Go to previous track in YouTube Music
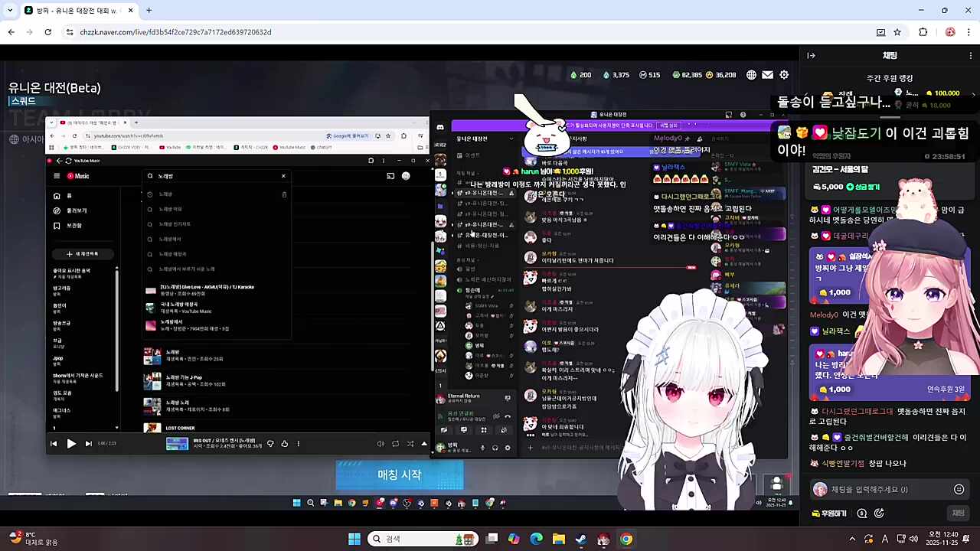Screen dimensions: 980x551 pos(54,443)
